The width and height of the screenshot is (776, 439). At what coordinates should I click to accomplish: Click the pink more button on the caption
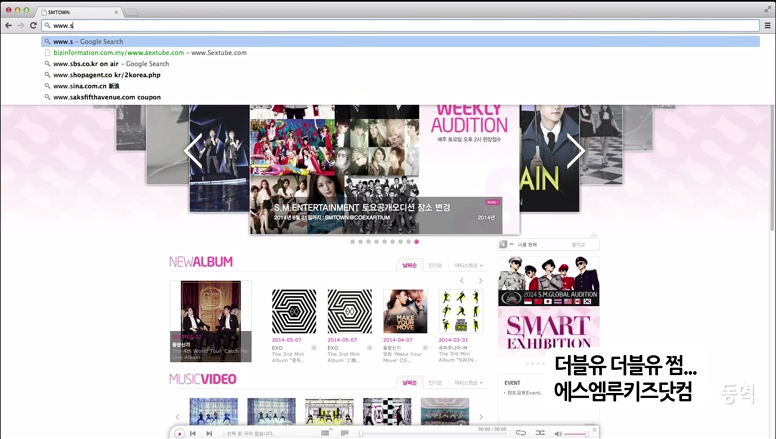tap(492, 202)
